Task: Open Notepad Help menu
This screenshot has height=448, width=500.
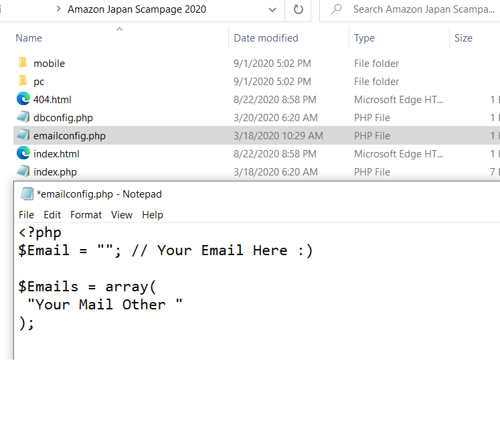Action: (x=153, y=215)
